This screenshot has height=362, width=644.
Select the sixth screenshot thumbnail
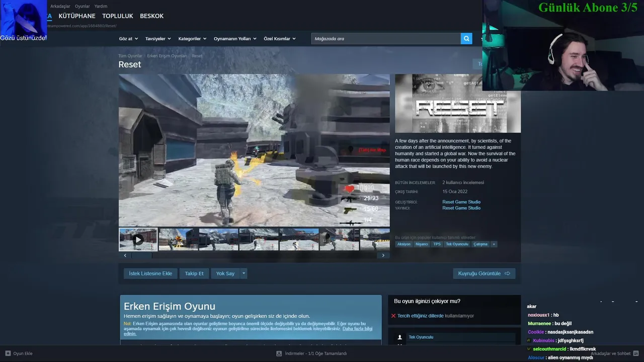(339, 240)
